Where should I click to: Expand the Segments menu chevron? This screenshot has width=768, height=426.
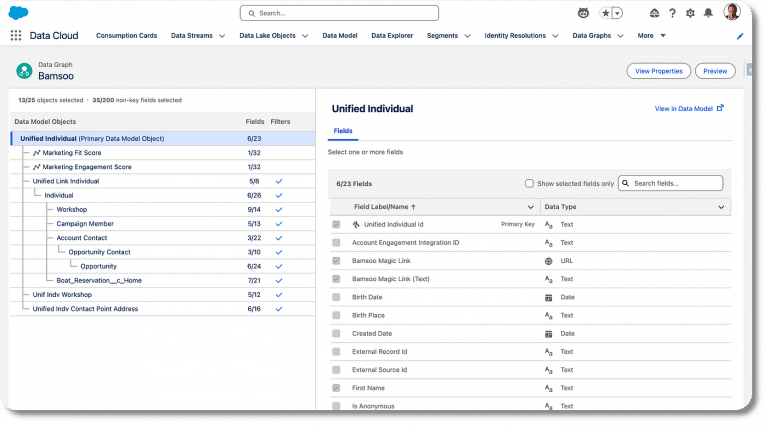coord(467,36)
